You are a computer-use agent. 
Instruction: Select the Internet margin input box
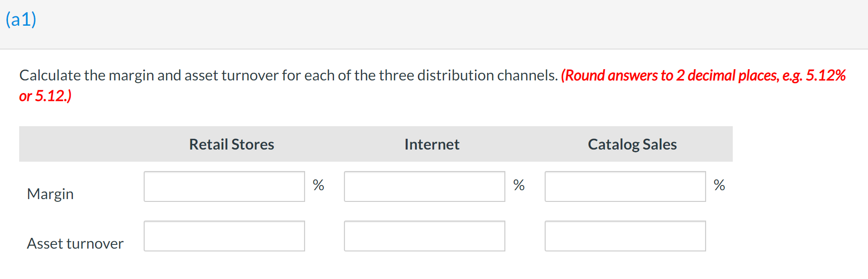click(424, 186)
